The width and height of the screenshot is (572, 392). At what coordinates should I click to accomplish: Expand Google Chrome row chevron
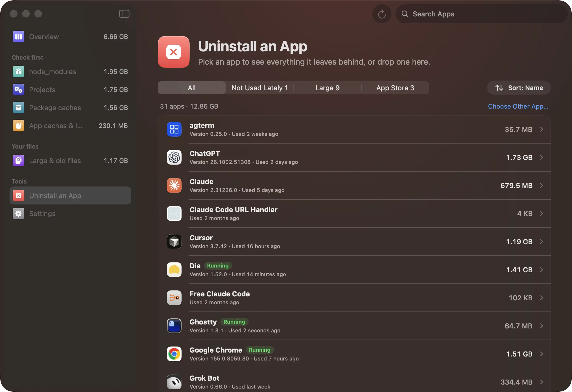[542, 354]
